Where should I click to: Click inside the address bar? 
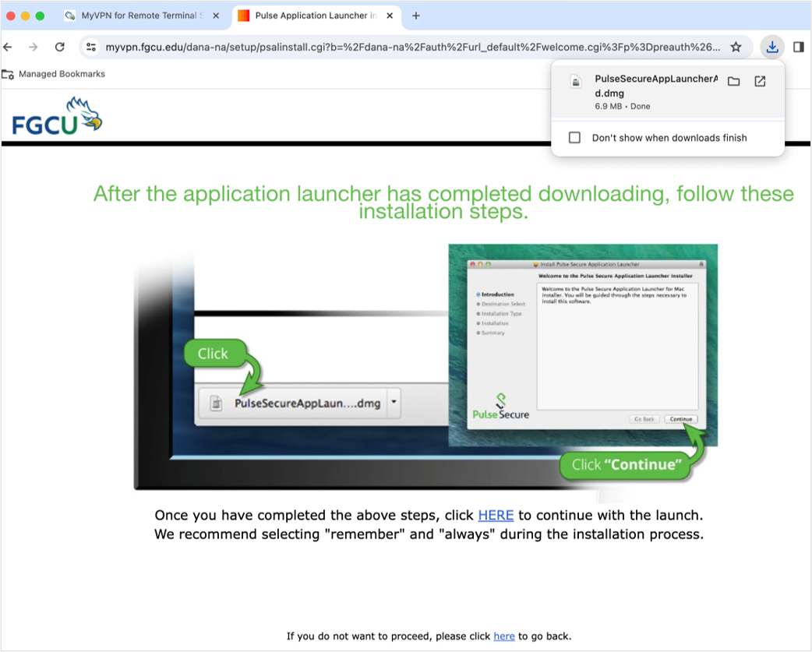point(390,47)
